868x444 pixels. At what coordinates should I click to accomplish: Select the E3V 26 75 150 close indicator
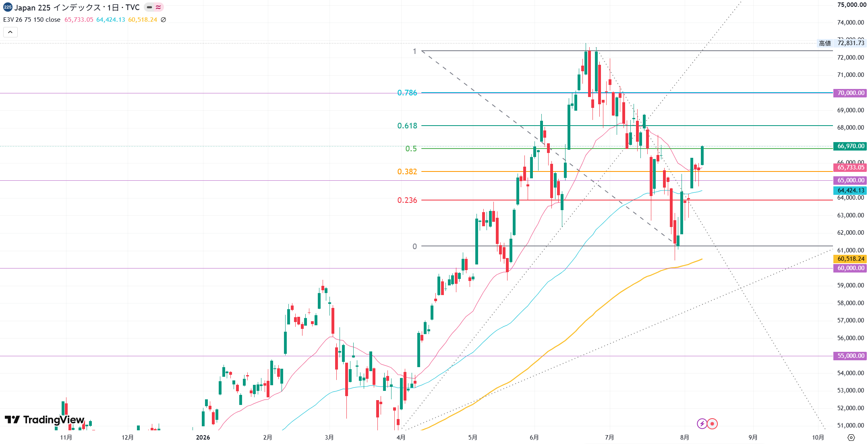click(32, 20)
